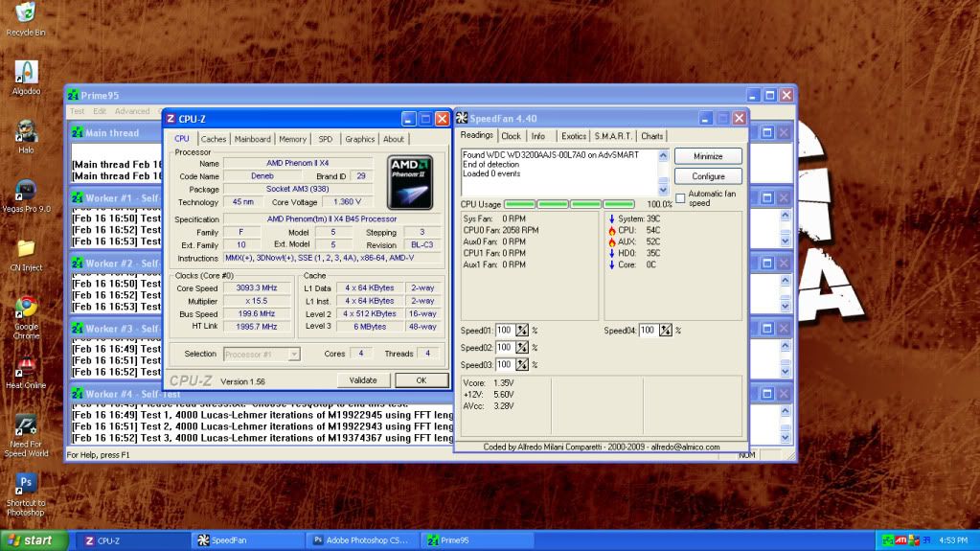This screenshot has width=980, height=551.
Task: Open the Shortcut to Photoshop icon
Action: coord(26,484)
